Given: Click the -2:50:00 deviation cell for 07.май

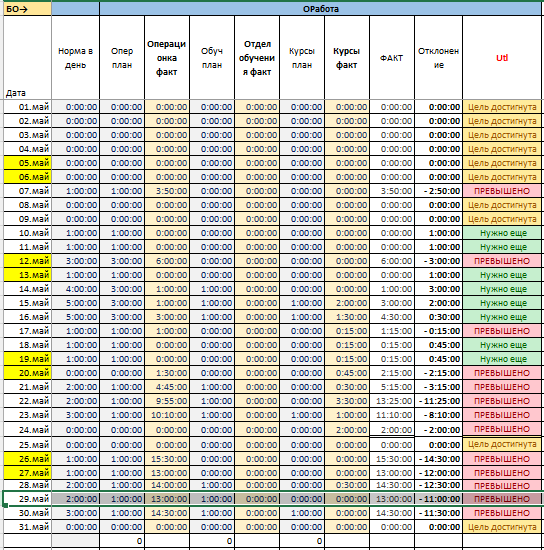Looking at the screenshot, I should [438, 191].
